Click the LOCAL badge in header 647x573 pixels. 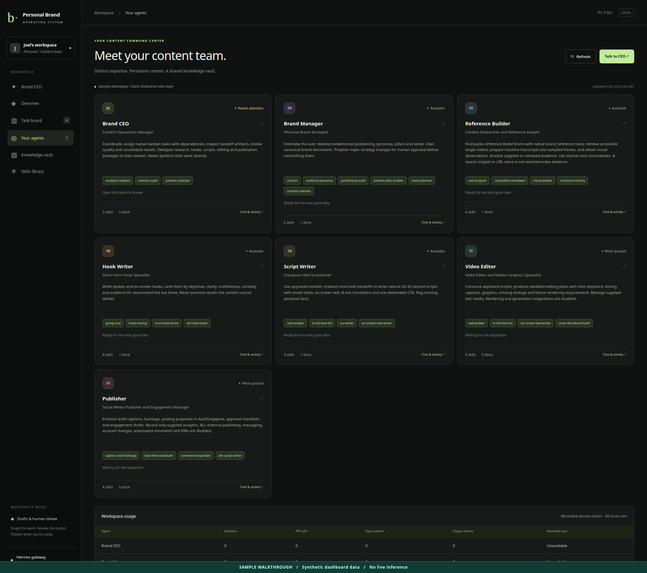coord(626,12)
